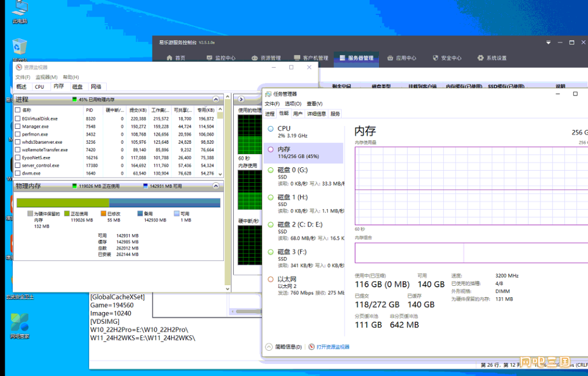Tick the 名称 header checkbox in process list
This screenshot has height=376, width=588.
click(x=18, y=110)
